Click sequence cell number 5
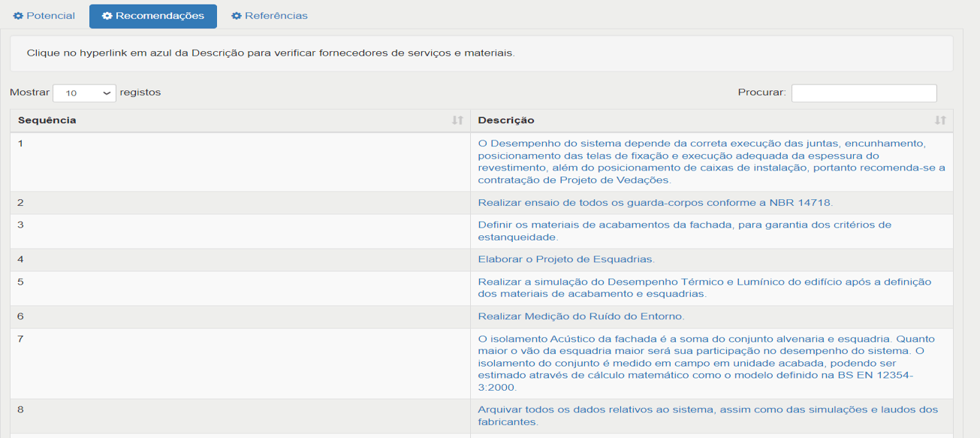Viewport: 980px width, 438px height. (x=240, y=288)
